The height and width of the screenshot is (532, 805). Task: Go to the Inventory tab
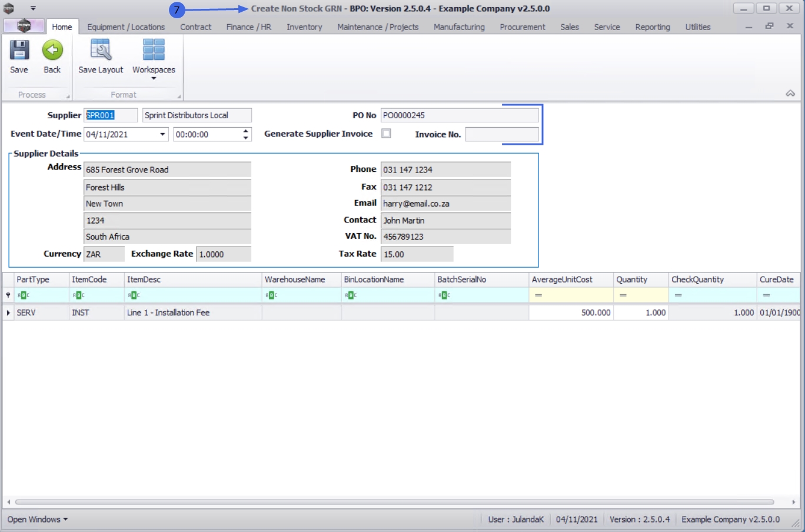pos(304,27)
